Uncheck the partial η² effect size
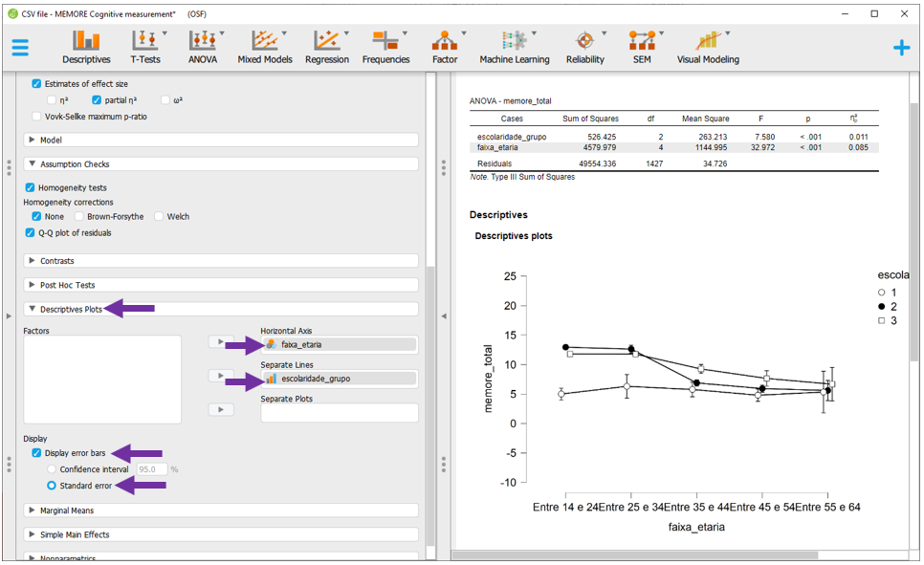This screenshot has height=565, width=924. click(97, 100)
